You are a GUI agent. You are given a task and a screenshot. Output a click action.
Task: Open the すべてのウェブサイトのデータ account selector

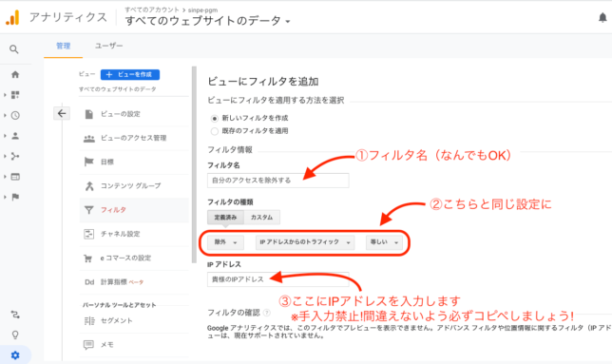click(x=207, y=21)
